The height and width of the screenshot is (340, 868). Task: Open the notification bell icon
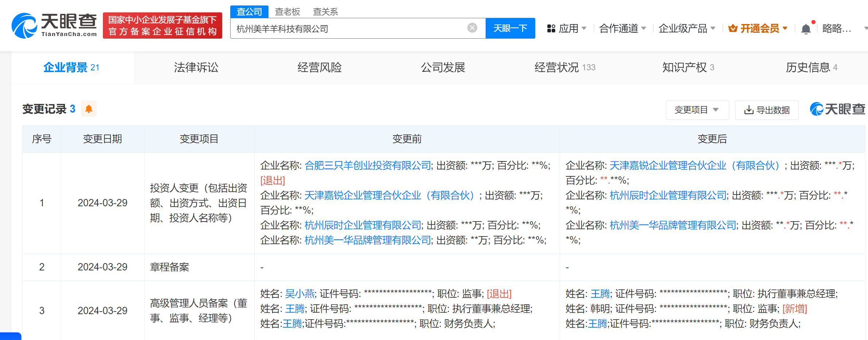806,29
